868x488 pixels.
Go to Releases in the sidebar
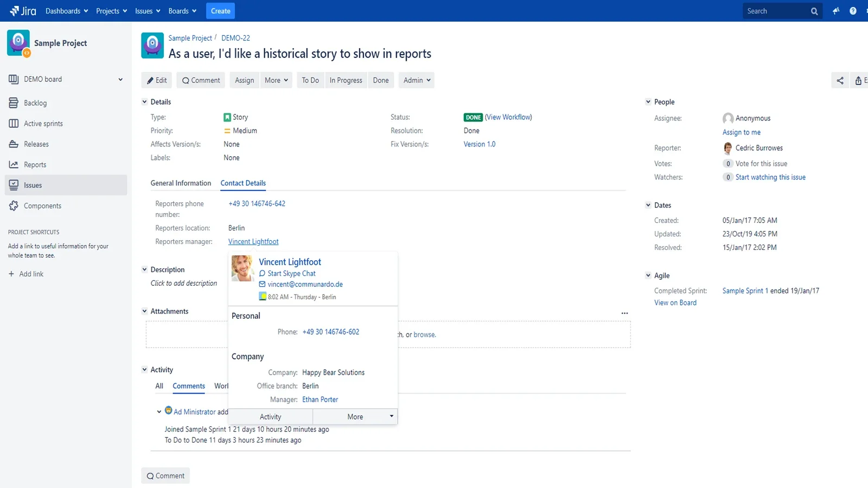[x=36, y=144]
